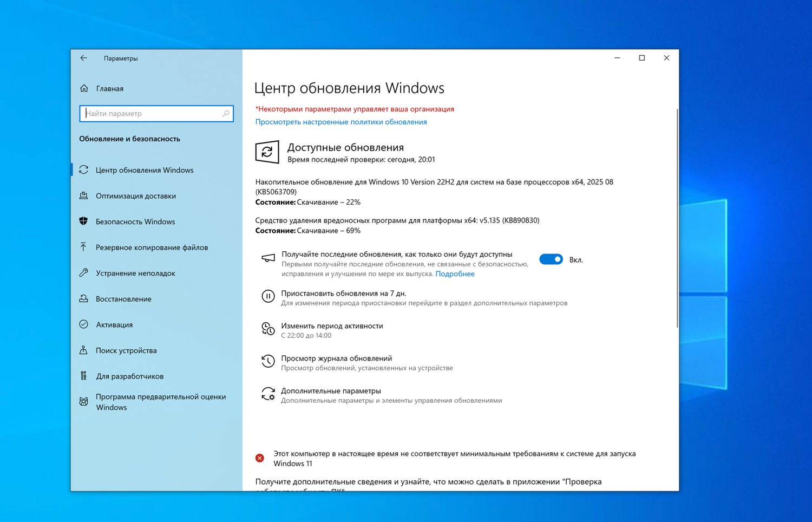Image resolution: width=812 pixels, height=522 pixels.
Task: Click the vertical scrollbar of the update page
Action: pos(677,218)
